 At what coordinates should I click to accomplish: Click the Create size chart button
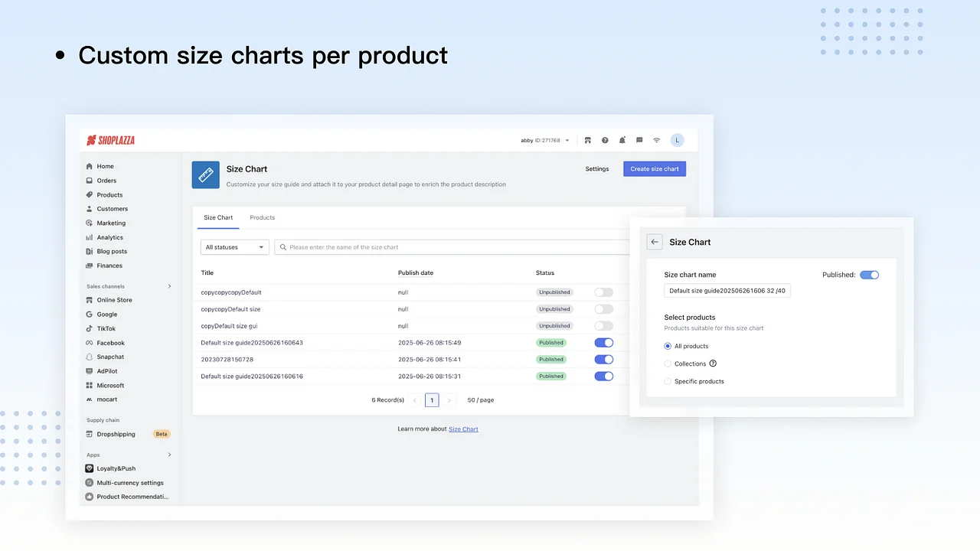(x=654, y=168)
